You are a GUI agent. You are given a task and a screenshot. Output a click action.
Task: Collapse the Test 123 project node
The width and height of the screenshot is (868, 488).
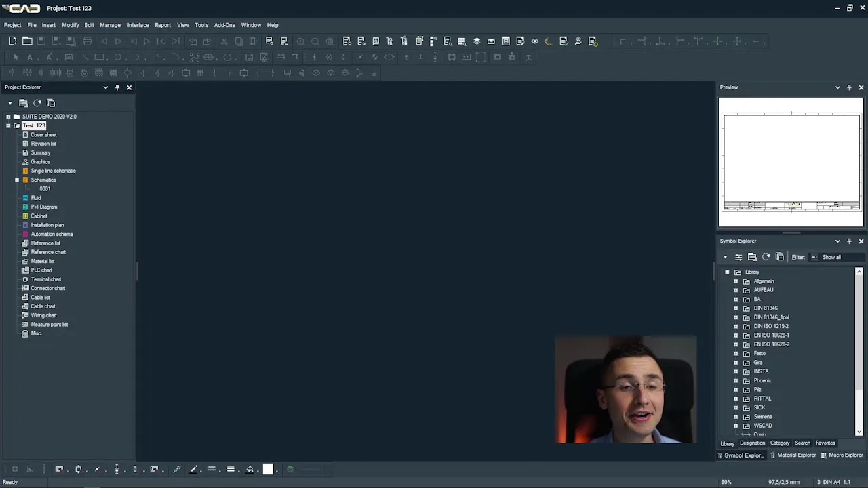pos(8,125)
